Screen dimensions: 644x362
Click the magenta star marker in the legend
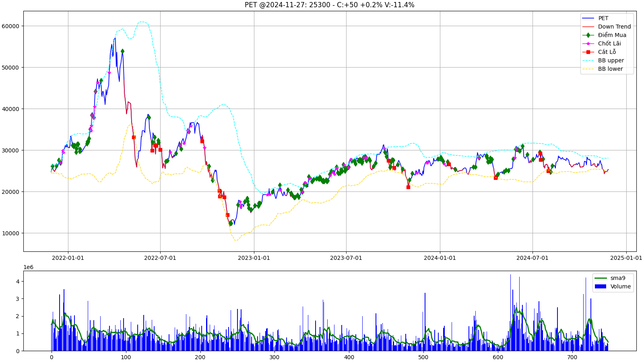588,43
